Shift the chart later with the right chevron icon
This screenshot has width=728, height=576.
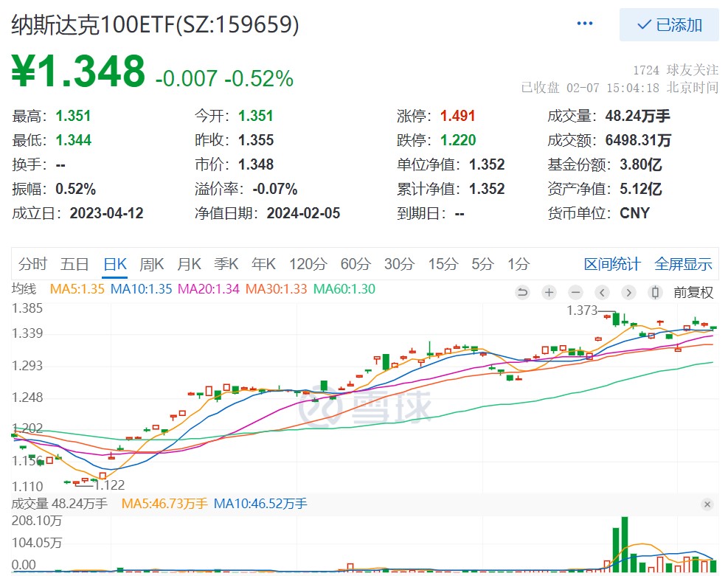[628, 293]
